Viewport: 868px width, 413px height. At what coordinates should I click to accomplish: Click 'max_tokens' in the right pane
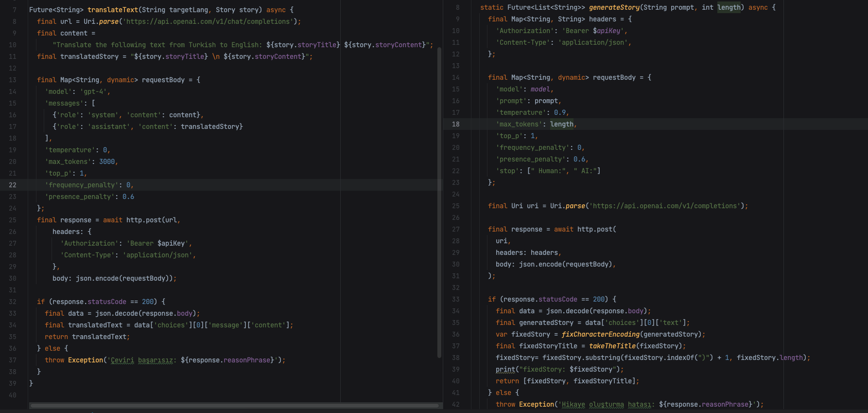(x=519, y=124)
